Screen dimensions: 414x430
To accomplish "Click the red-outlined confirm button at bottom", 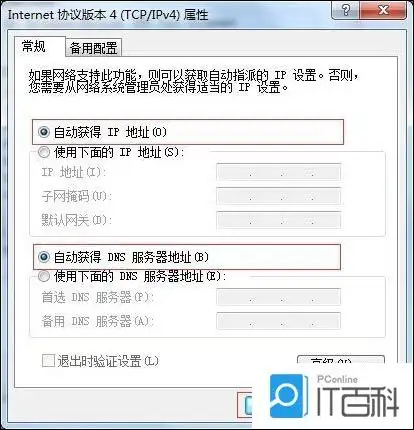I will (245, 405).
